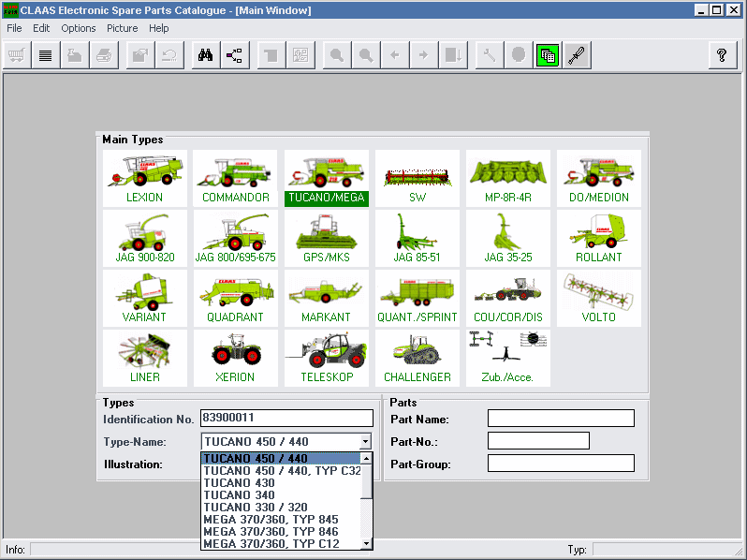Select the LEXION machine type

tap(145, 178)
